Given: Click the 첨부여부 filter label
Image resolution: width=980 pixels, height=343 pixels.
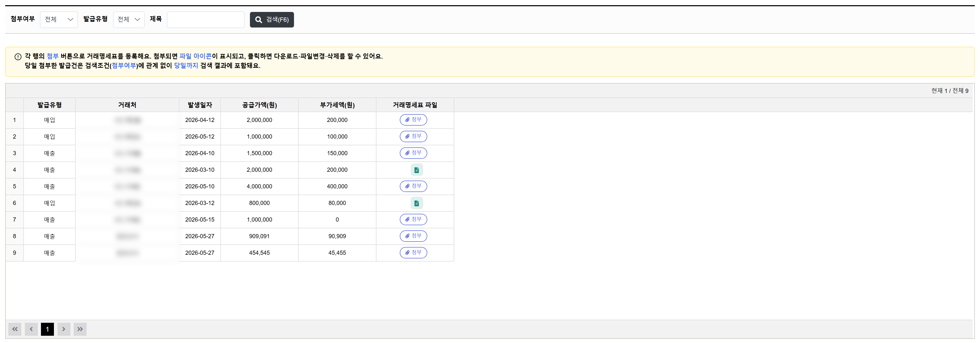Looking at the screenshot, I should point(23,19).
